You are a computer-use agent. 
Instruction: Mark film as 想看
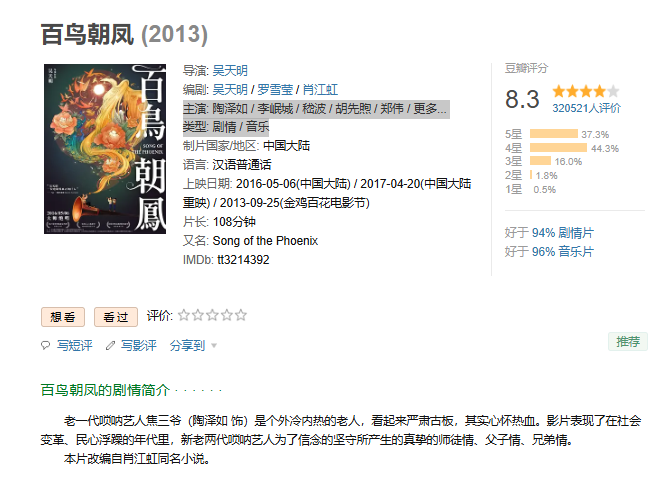point(62,317)
